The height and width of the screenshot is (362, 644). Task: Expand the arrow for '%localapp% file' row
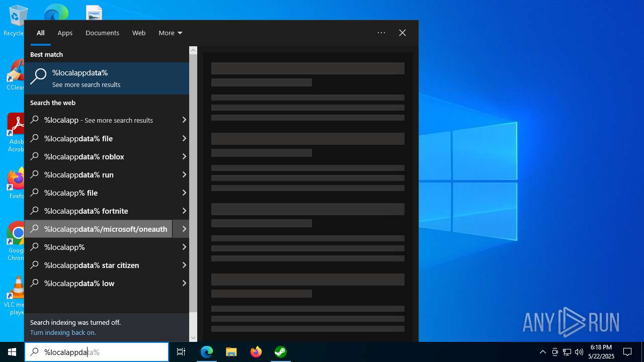pos(184,193)
